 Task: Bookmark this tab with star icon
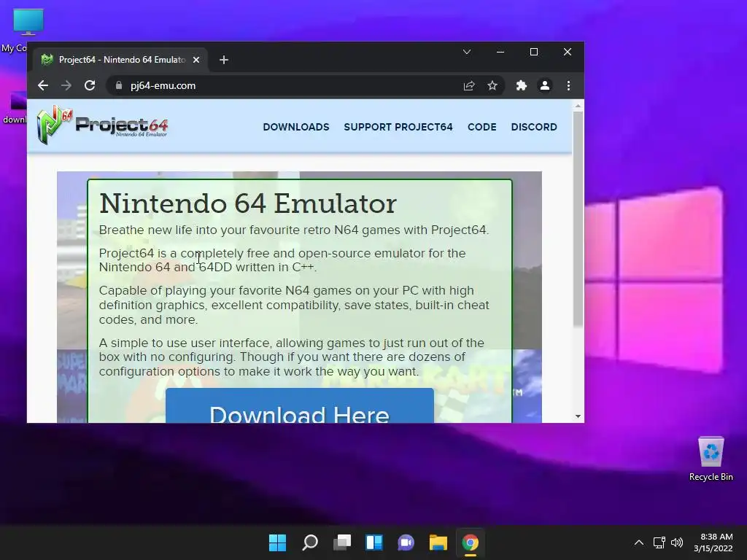pyautogui.click(x=492, y=86)
